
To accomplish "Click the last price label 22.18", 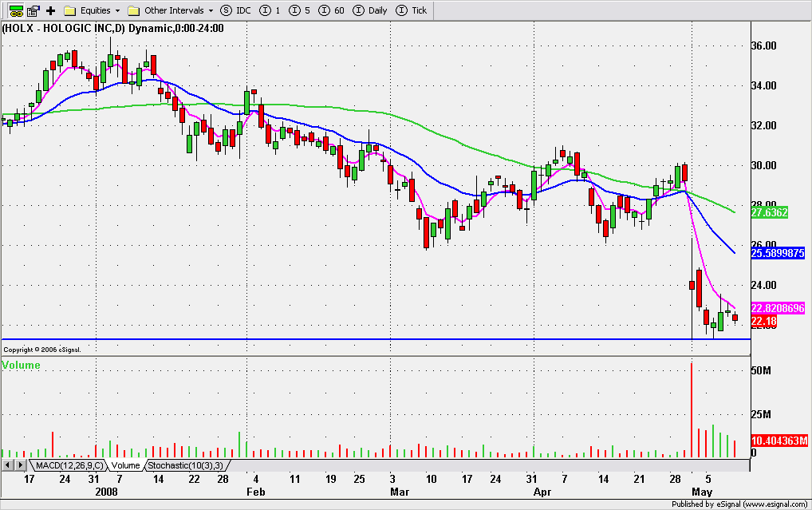I will click(x=763, y=322).
